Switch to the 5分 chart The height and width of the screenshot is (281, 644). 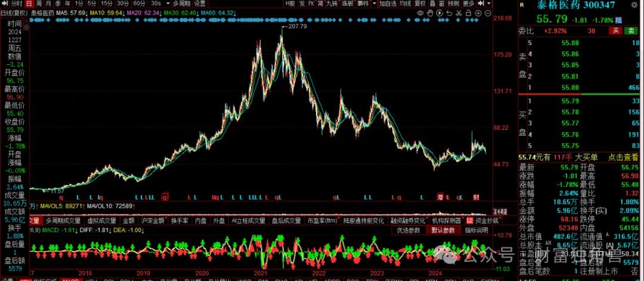(x=92, y=4)
